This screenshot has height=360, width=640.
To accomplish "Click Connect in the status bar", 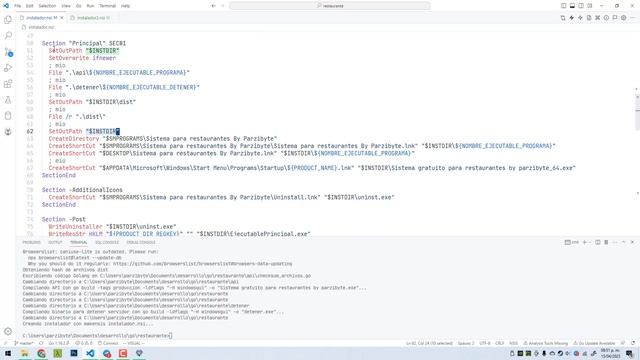I will pyautogui.click(x=108, y=343).
